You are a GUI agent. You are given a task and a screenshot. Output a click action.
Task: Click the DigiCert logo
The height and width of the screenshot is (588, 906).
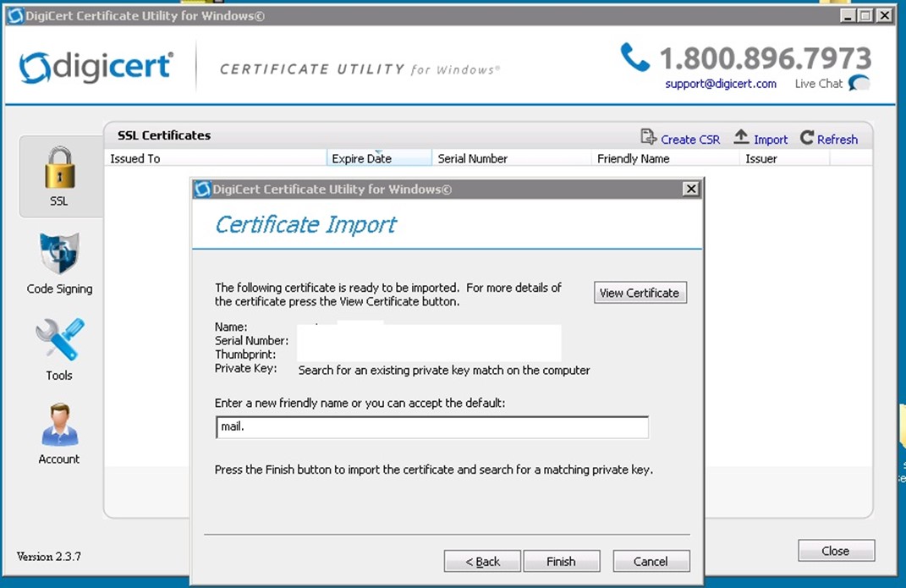coord(96,67)
